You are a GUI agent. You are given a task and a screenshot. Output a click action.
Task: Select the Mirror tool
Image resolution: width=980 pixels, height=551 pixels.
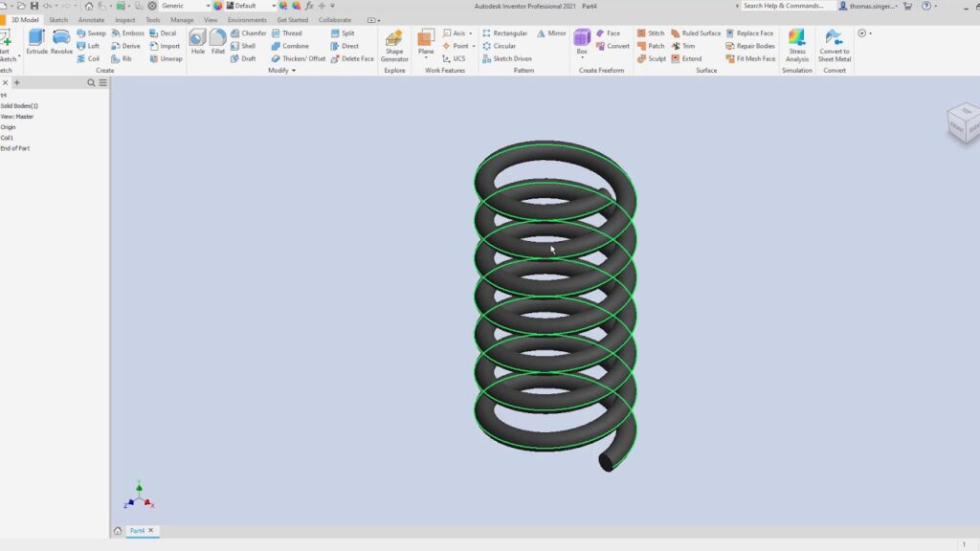551,33
